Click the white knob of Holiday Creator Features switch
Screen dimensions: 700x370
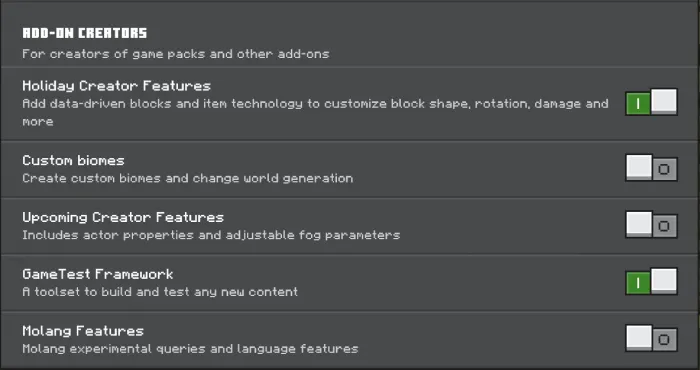(x=664, y=101)
